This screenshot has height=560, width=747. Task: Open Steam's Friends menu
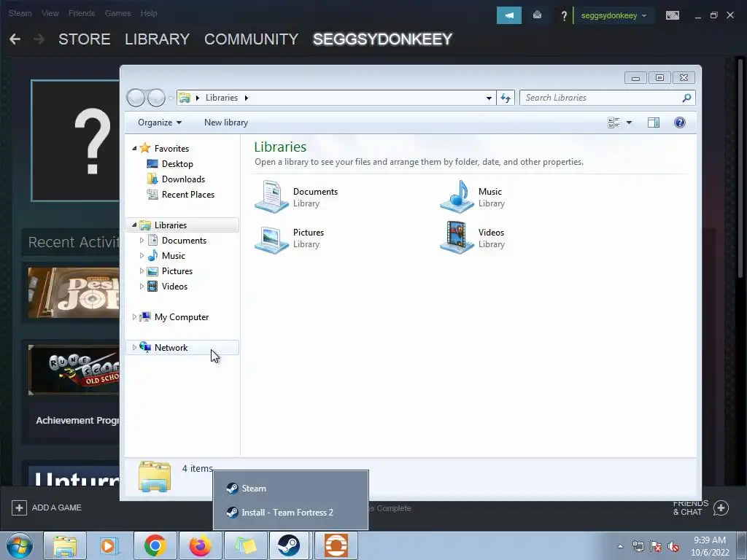tap(82, 13)
